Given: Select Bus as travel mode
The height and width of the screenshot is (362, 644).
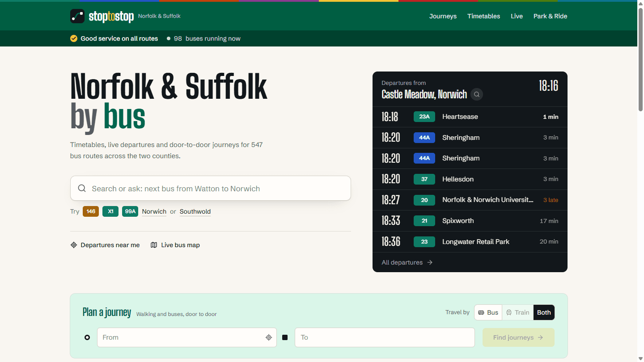Looking at the screenshot, I should pyautogui.click(x=488, y=312).
